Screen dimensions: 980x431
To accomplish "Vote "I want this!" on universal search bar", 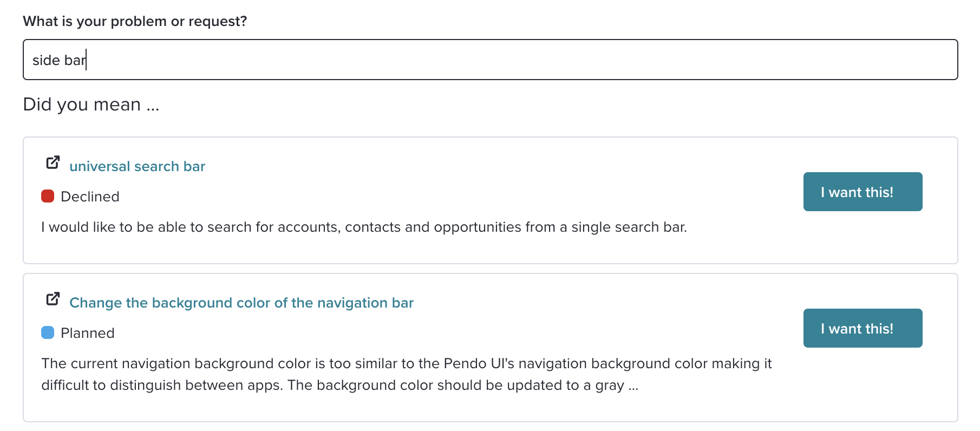I will coord(863,192).
